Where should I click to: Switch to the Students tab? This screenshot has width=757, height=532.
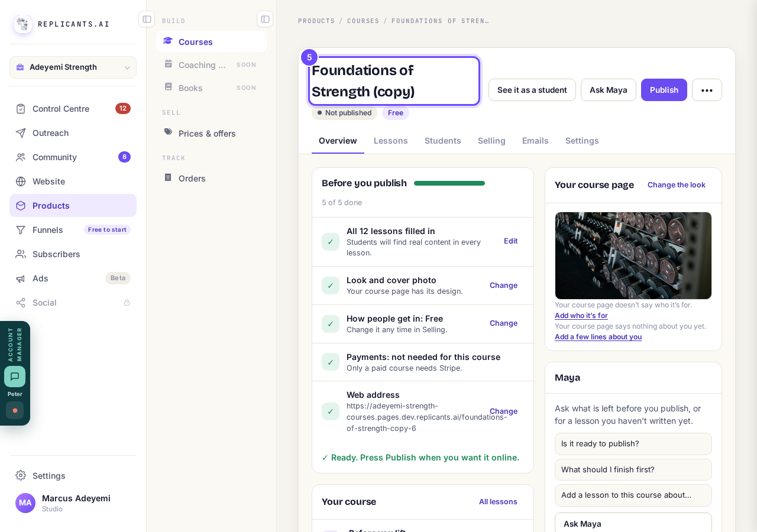(443, 141)
